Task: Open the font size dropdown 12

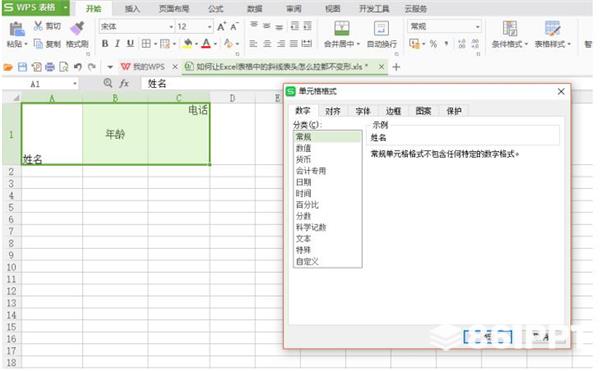Action: (x=209, y=27)
